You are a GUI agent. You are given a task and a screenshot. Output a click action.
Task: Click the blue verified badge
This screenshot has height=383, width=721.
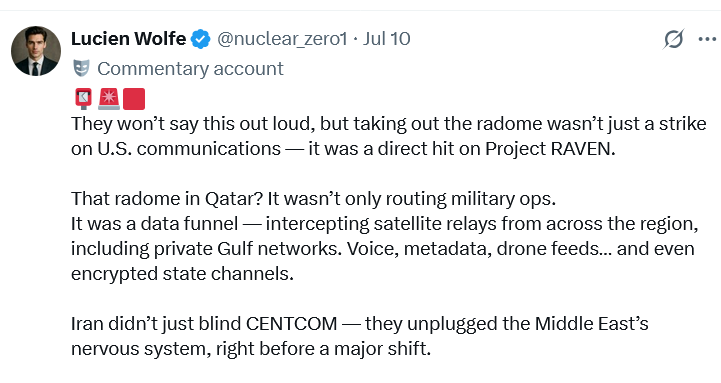200,39
